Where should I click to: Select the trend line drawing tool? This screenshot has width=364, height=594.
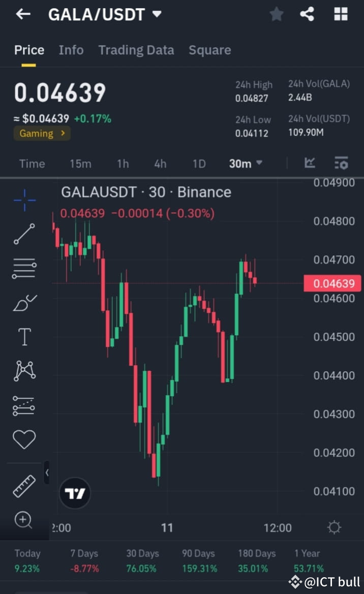tap(24, 234)
